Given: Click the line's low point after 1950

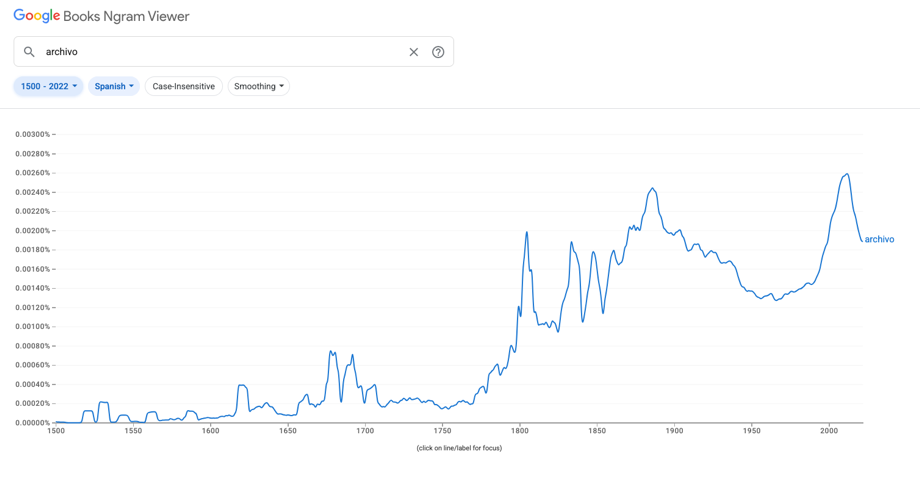Looking at the screenshot, I should (776, 300).
